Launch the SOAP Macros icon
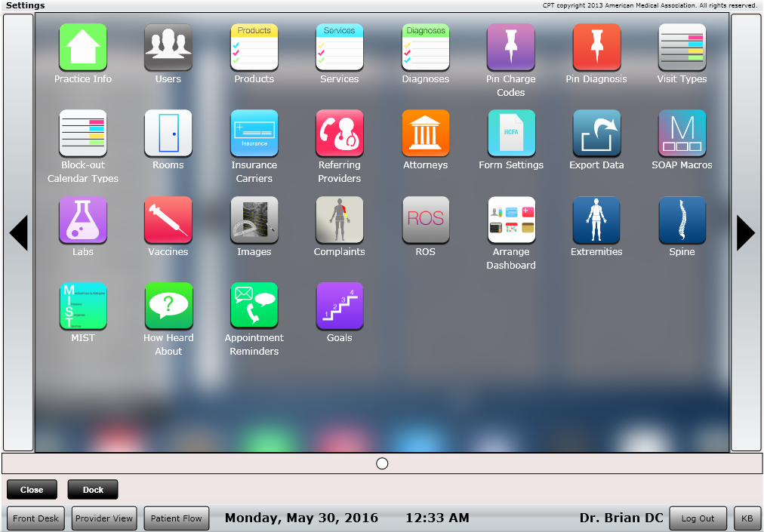 682,134
